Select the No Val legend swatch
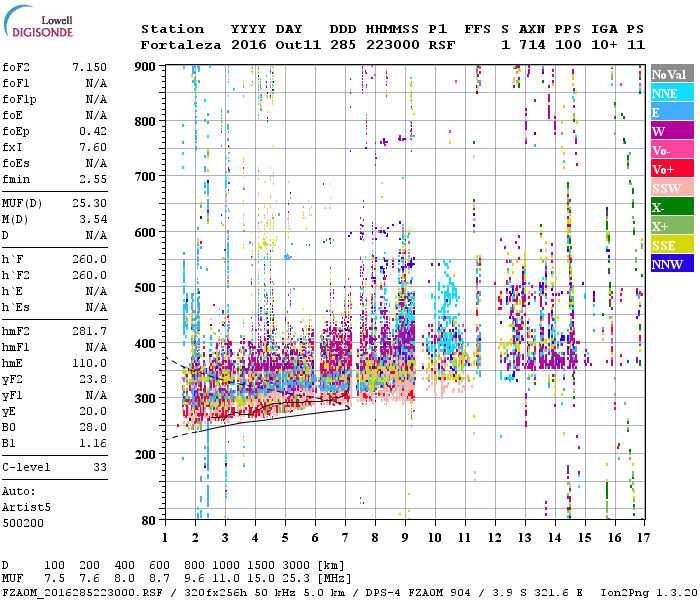Image resolution: width=700 pixels, height=600 pixels. coord(672,74)
